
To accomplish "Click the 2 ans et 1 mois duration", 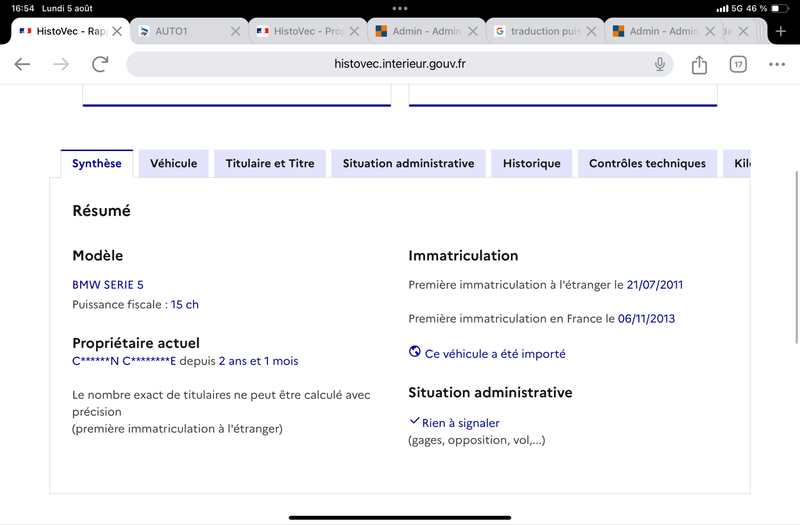I will pyautogui.click(x=258, y=361).
